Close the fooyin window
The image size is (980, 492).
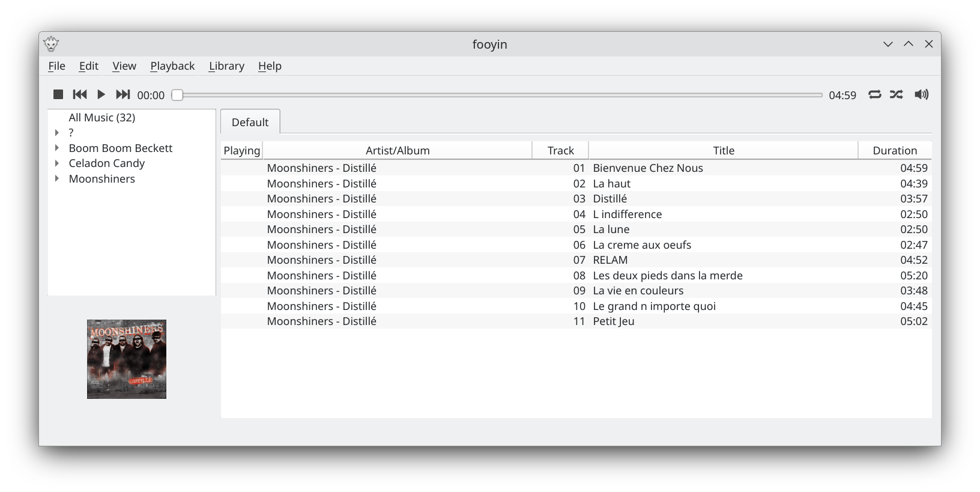coord(929,44)
